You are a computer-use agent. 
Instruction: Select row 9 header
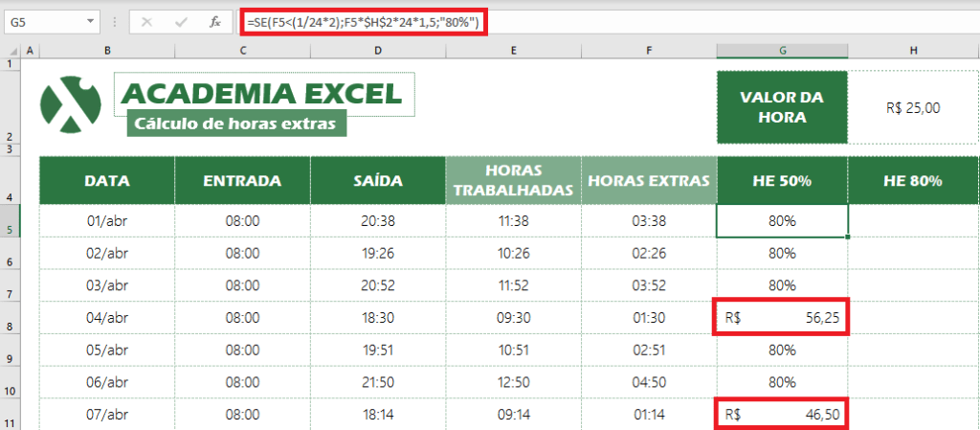coord(11,350)
